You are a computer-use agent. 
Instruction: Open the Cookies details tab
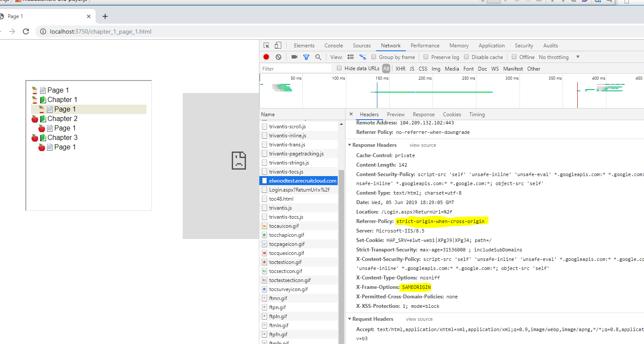coord(452,115)
